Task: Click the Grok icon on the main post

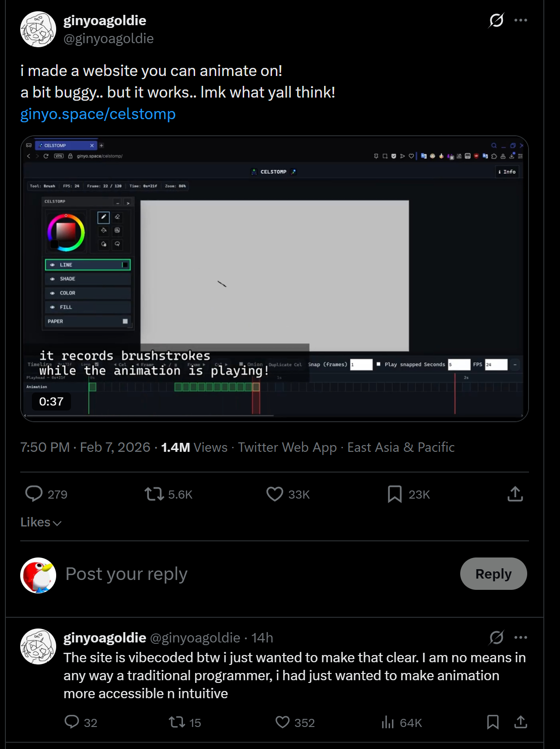Action: pyautogui.click(x=496, y=20)
